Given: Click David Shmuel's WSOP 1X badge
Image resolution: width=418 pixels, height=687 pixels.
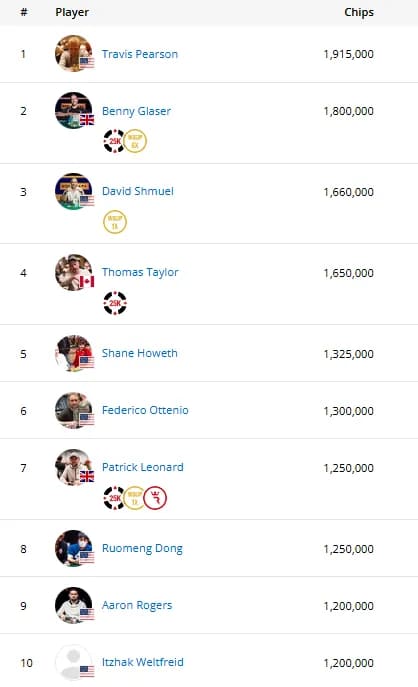Looking at the screenshot, I should pyautogui.click(x=115, y=222).
